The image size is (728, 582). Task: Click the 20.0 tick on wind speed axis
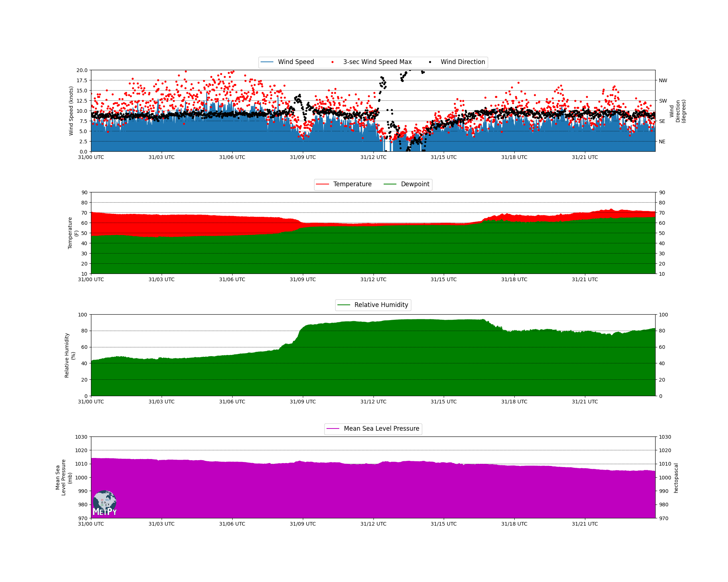[82, 70]
